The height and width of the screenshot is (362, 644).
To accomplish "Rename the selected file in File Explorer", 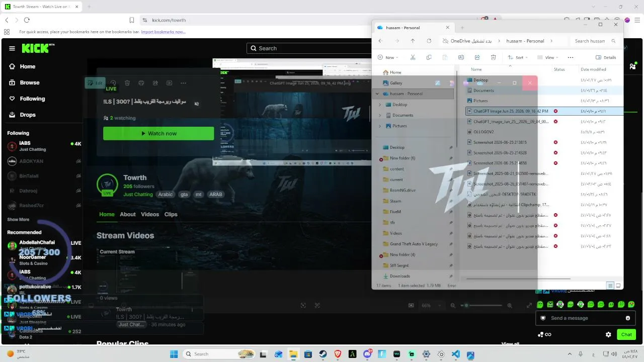I will [x=461, y=57].
